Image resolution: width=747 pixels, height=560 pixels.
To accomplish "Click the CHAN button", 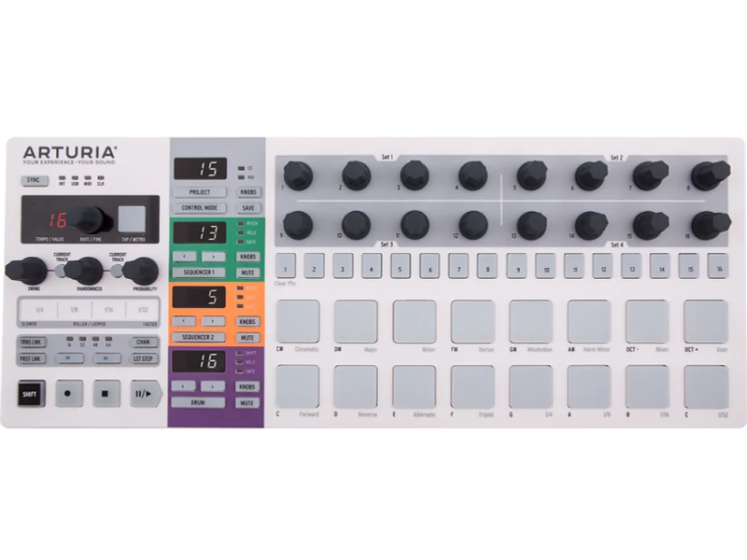I will coord(144,343).
